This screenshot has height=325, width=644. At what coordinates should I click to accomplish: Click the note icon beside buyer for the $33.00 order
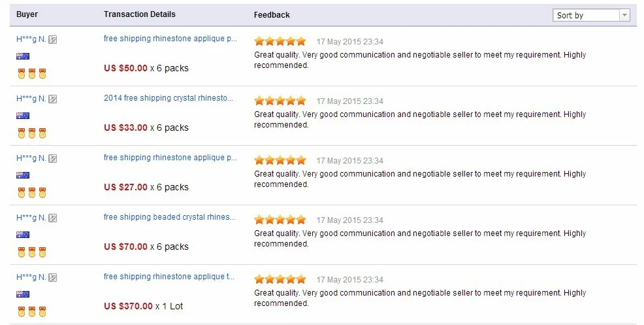52,99
